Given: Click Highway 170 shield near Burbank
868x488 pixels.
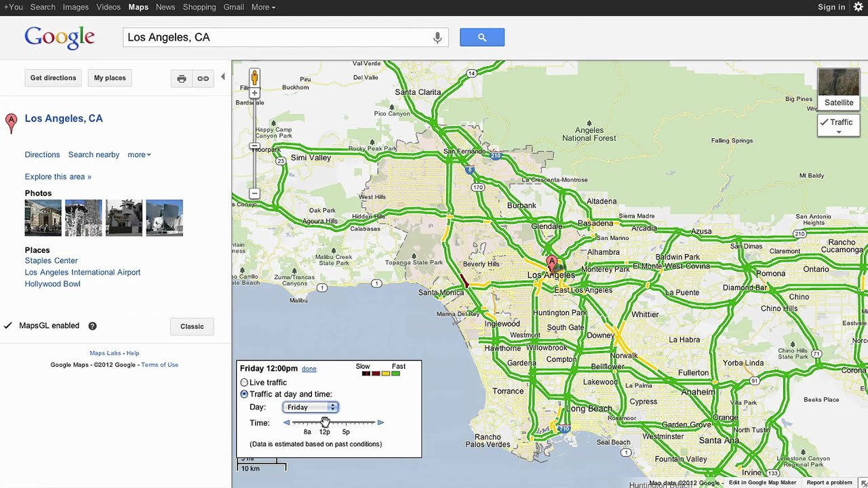Looking at the screenshot, I should coord(478,187).
